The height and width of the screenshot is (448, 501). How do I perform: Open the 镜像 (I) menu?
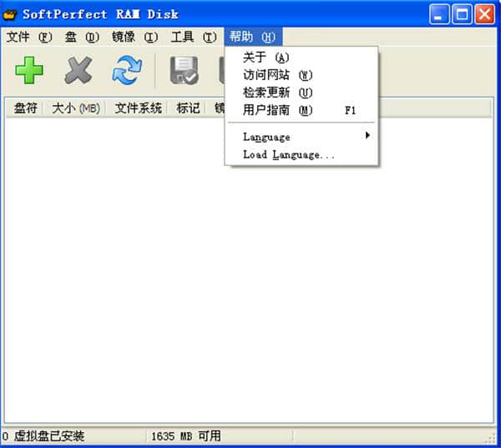point(134,37)
